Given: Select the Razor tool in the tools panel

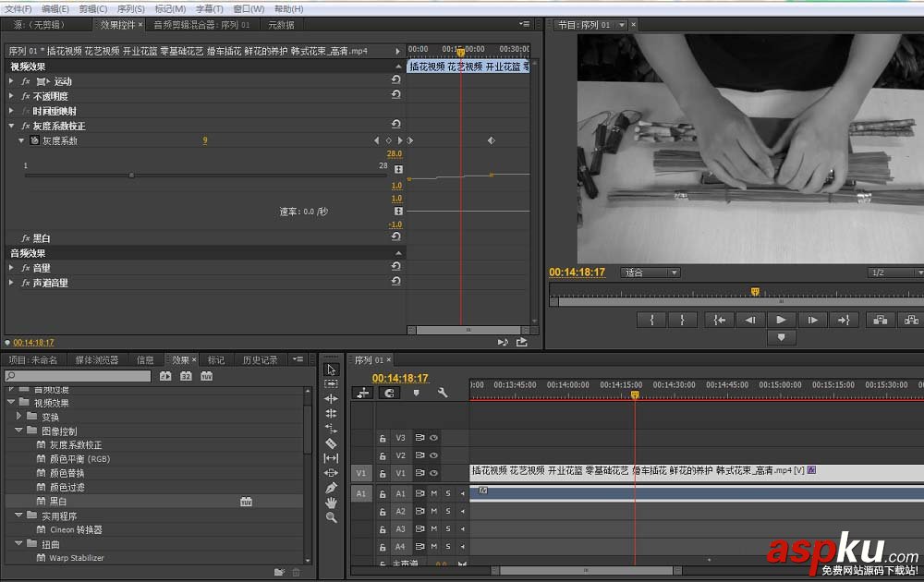Looking at the screenshot, I should pos(331,443).
